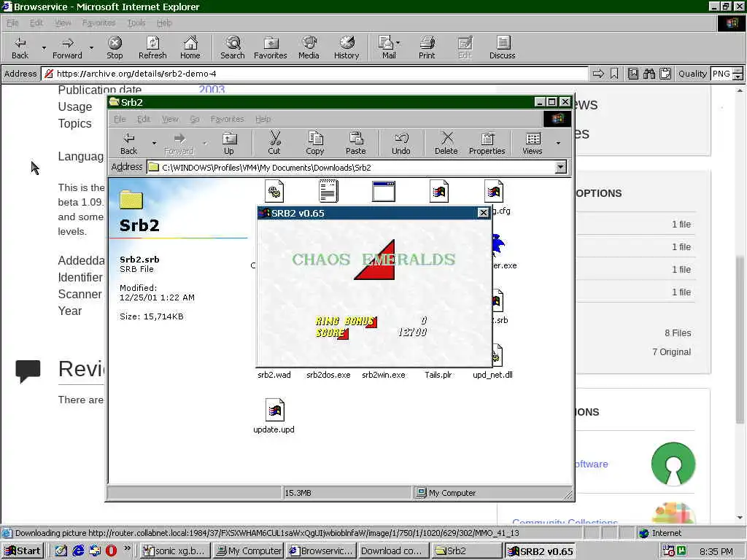The image size is (747, 560).
Task: Click Forward in Internet Explorer toolbar
Action: (67, 47)
